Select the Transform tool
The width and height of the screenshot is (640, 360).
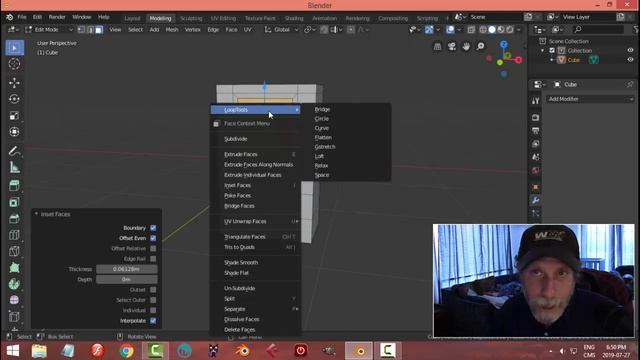(x=14, y=132)
